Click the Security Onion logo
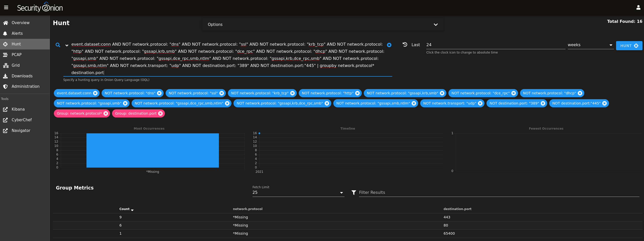 tap(40, 7)
